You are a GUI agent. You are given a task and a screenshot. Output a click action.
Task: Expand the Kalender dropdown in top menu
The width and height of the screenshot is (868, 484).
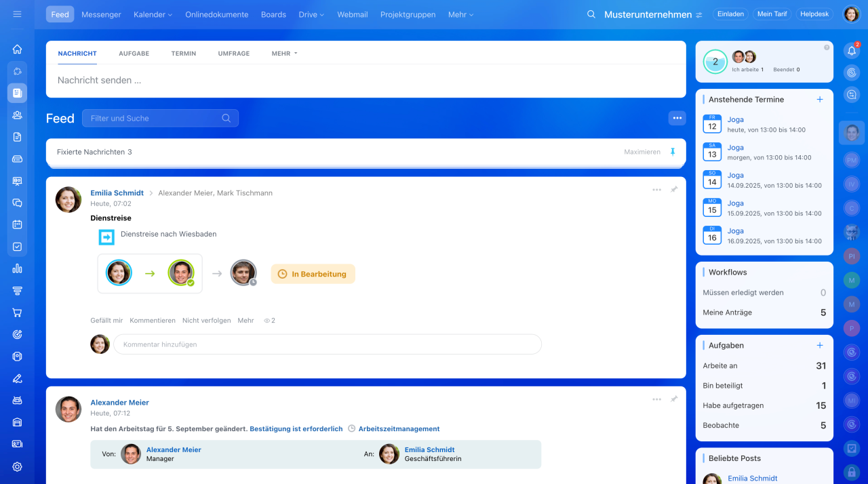[x=153, y=14]
